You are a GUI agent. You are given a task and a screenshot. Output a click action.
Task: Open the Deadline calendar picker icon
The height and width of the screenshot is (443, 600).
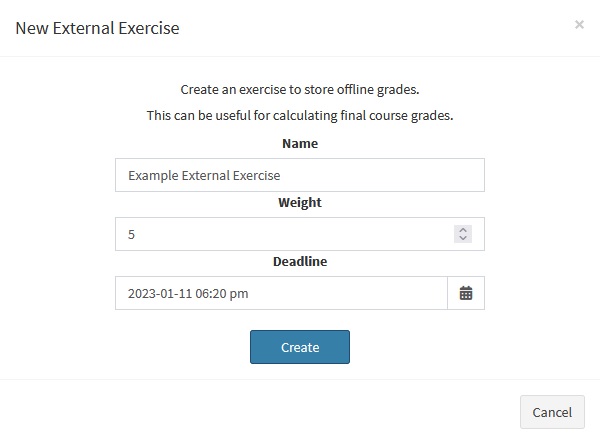[466, 294]
